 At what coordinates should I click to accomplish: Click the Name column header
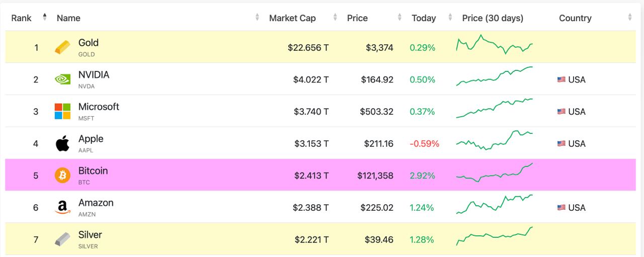click(x=68, y=18)
